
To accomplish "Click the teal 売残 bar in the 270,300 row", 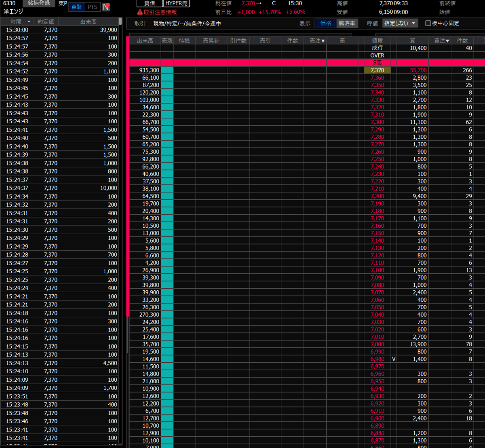I will [167, 315].
